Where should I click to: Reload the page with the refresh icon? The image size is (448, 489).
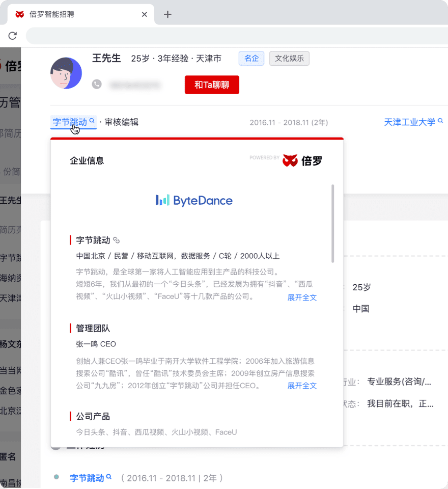point(12,36)
